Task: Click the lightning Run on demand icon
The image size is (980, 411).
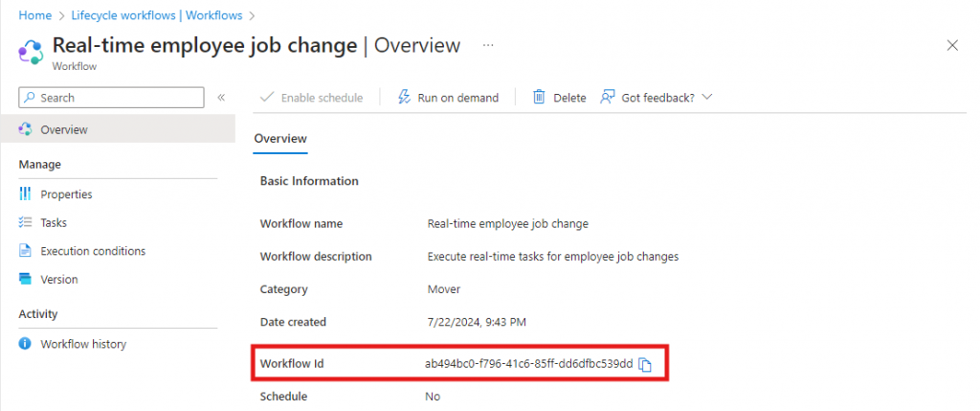Action: 404,98
